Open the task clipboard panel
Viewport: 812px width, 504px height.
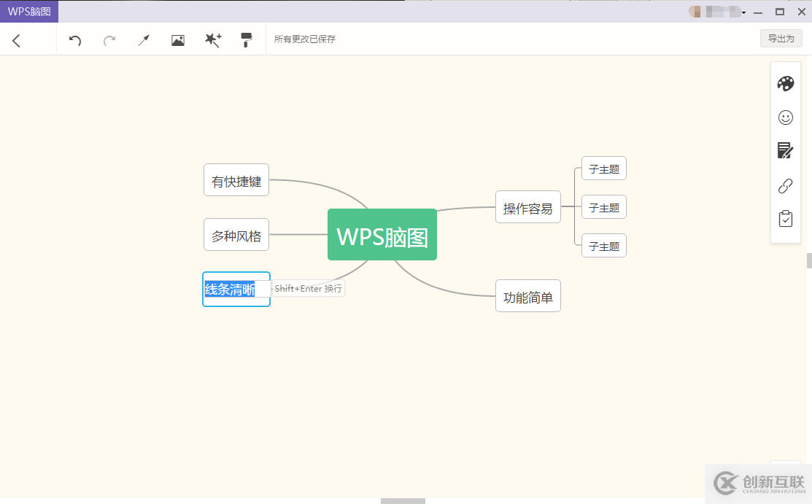[786, 219]
